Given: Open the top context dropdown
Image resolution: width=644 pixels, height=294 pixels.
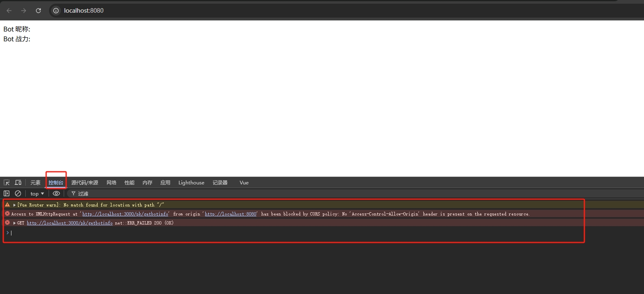Looking at the screenshot, I should 37,194.
